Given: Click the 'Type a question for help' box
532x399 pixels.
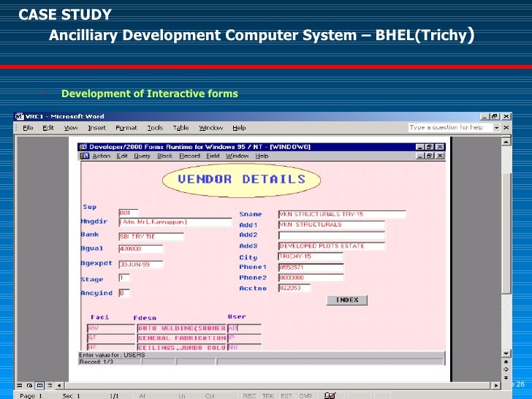Looking at the screenshot, I should point(450,128).
